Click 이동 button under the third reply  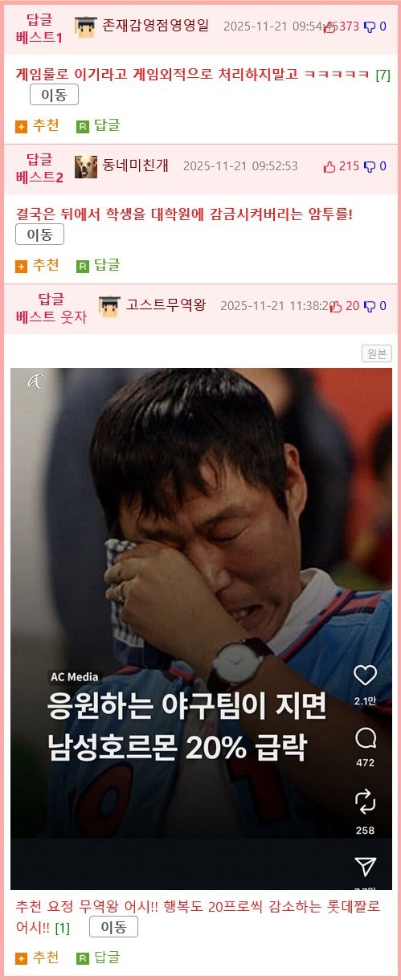(x=113, y=927)
